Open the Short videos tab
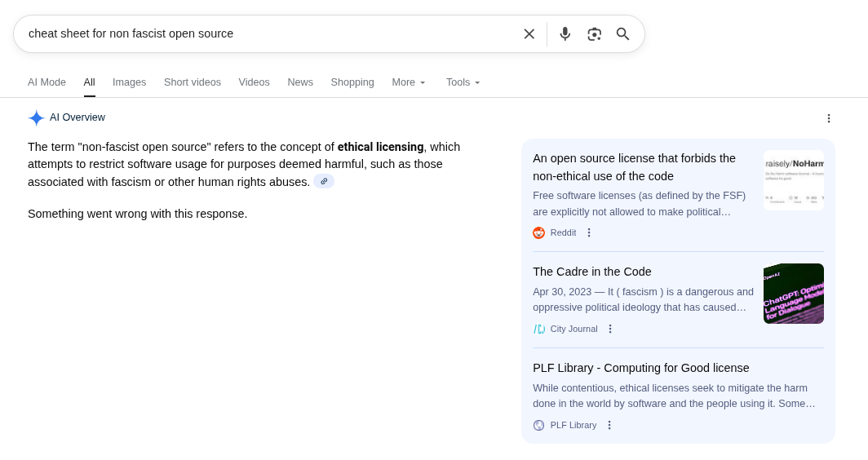 192,82
